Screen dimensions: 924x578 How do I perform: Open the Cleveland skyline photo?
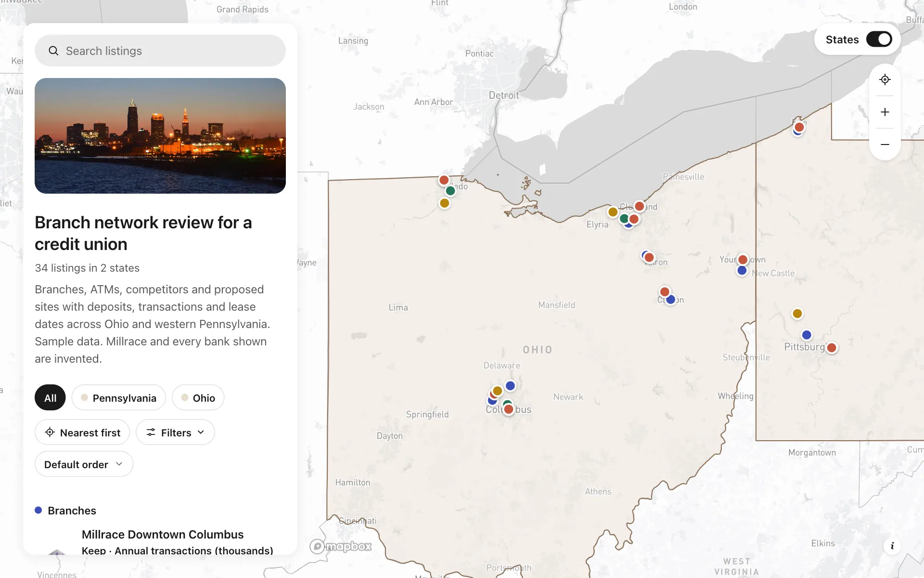click(x=160, y=136)
